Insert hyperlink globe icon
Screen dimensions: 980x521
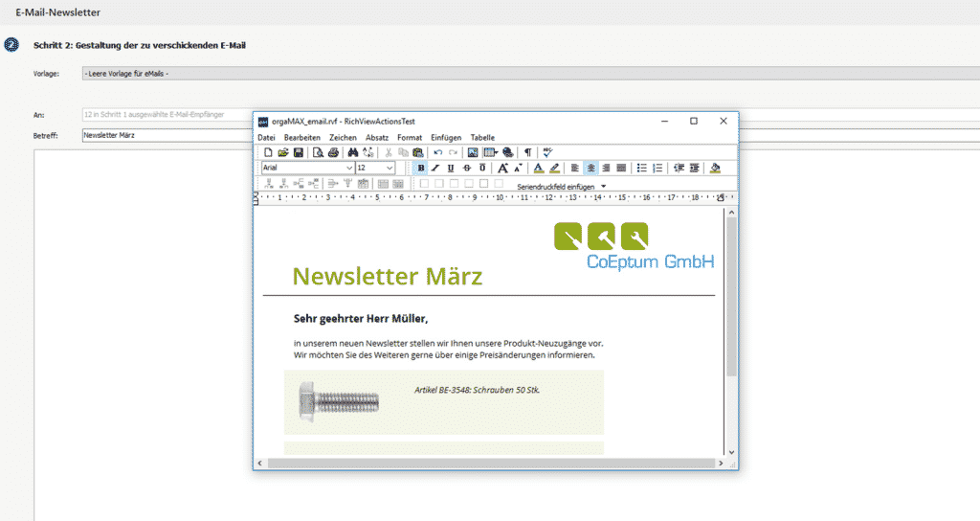[x=508, y=152]
